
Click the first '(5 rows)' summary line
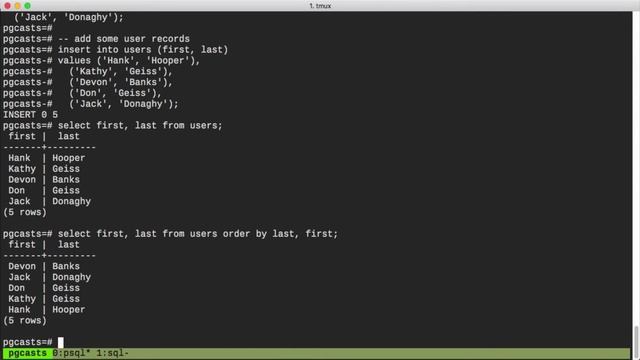tap(25, 212)
